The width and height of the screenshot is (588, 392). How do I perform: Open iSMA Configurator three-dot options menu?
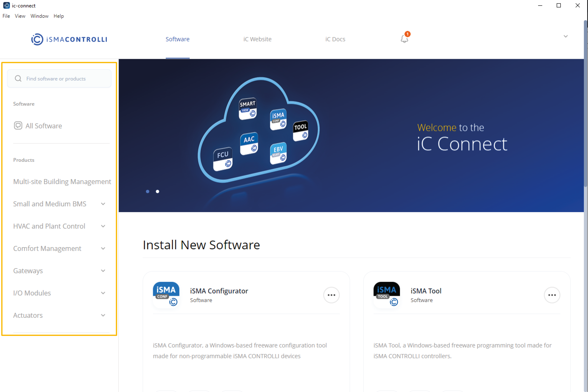pos(331,295)
